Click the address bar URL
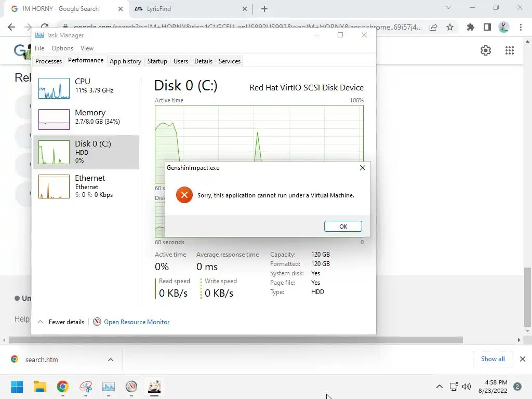 248,27
